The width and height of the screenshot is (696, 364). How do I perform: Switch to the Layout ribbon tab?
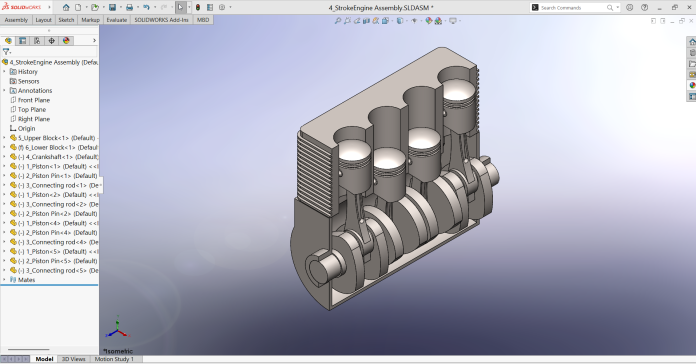pos(44,20)
